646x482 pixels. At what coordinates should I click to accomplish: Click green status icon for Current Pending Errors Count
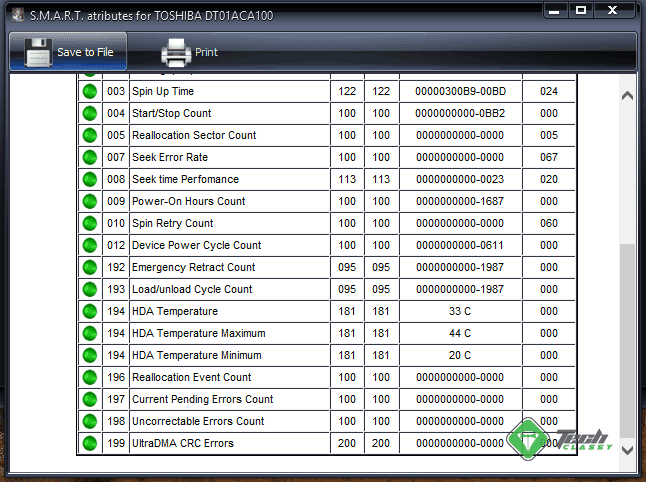(x=90, y=399)
